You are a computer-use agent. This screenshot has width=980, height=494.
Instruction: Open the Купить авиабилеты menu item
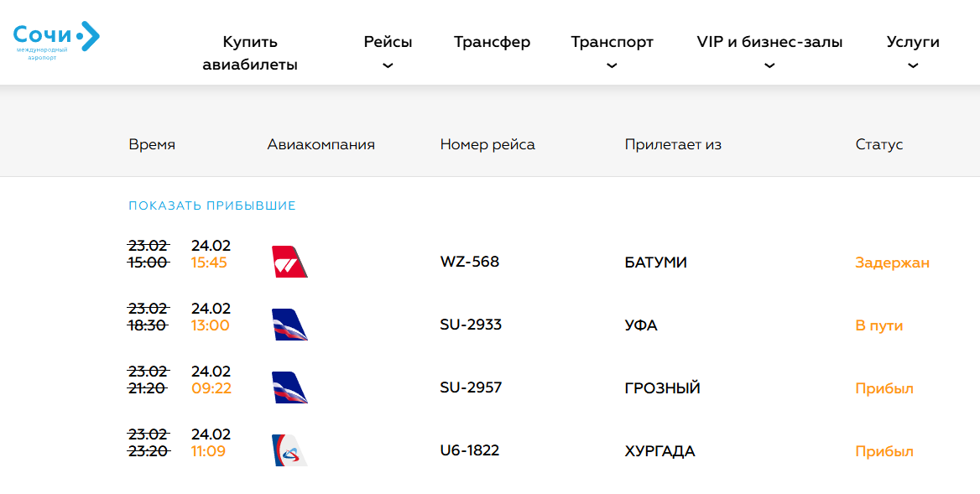(x=250, y=53)
